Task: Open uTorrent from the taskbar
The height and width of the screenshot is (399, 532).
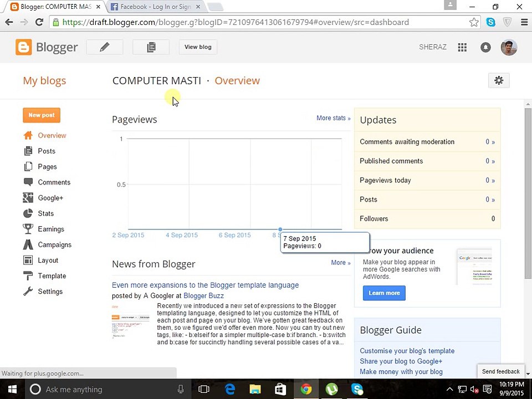Action: [x=331, y=389]
